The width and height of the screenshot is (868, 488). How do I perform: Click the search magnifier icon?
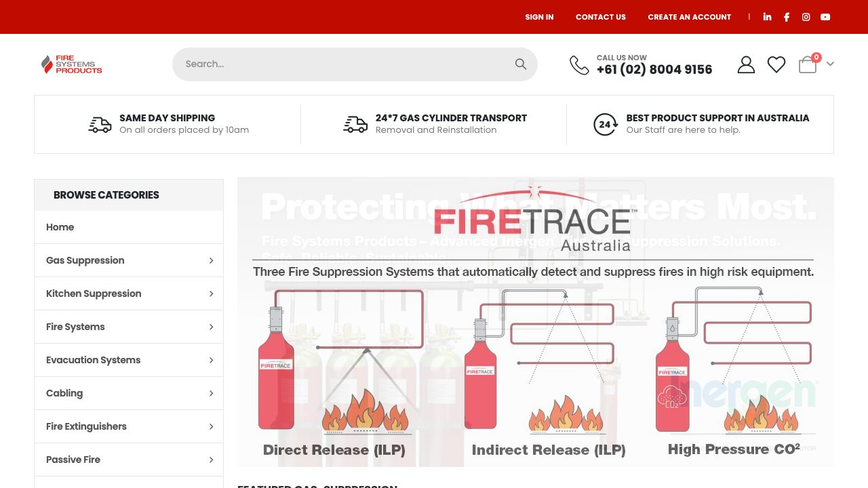coord(521,64)
